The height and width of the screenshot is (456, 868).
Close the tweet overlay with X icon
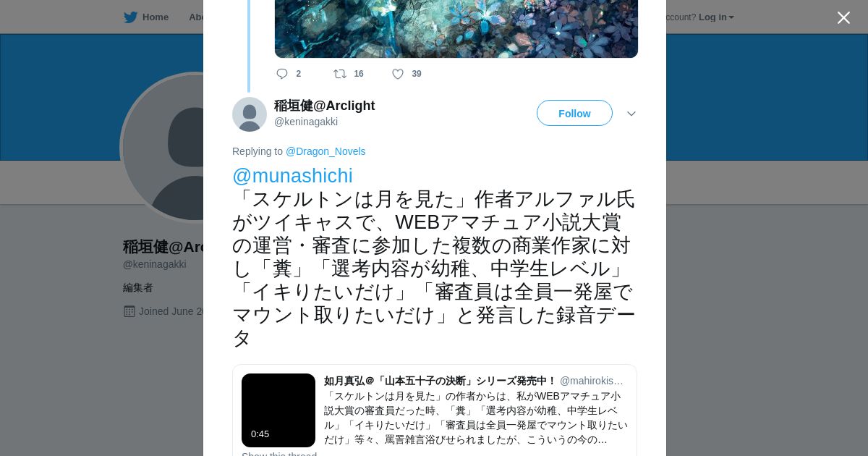point(843,17)
